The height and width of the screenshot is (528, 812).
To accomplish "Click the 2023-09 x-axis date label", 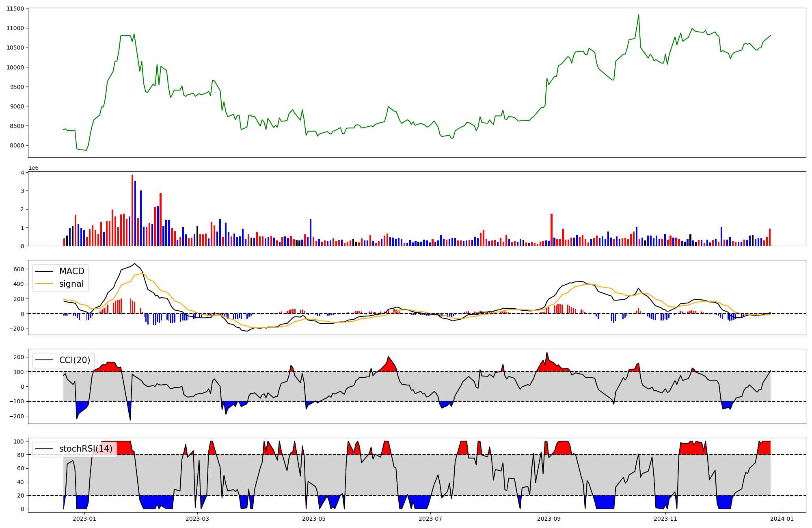I will click(549, 519).
